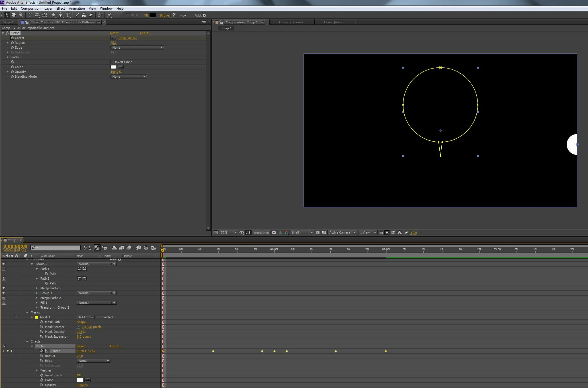Expand the Merge Paths 1 group
The width and height of the screenshot is (588, 388).
coord(37,288)
